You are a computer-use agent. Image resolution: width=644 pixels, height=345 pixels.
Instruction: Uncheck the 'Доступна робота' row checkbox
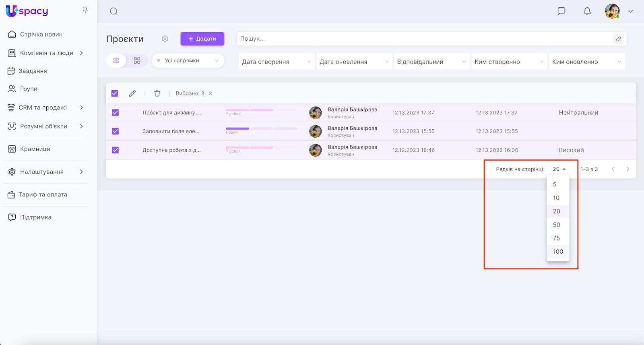tap(115, 150)
